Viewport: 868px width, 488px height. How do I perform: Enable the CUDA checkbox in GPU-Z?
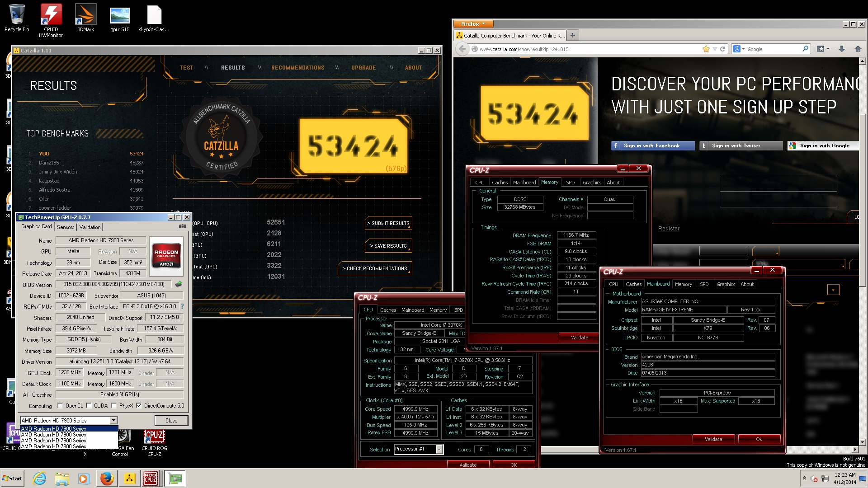[x=89, y=406]
